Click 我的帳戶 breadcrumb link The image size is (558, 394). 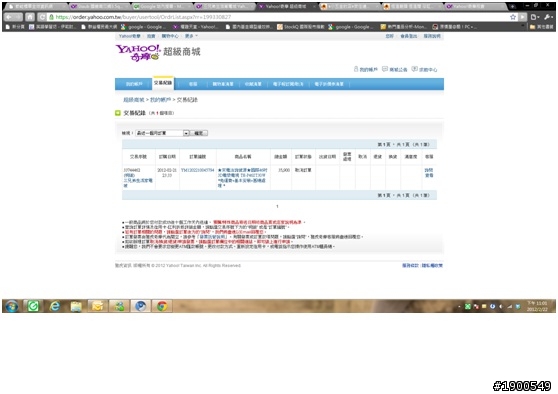[160, 100]
